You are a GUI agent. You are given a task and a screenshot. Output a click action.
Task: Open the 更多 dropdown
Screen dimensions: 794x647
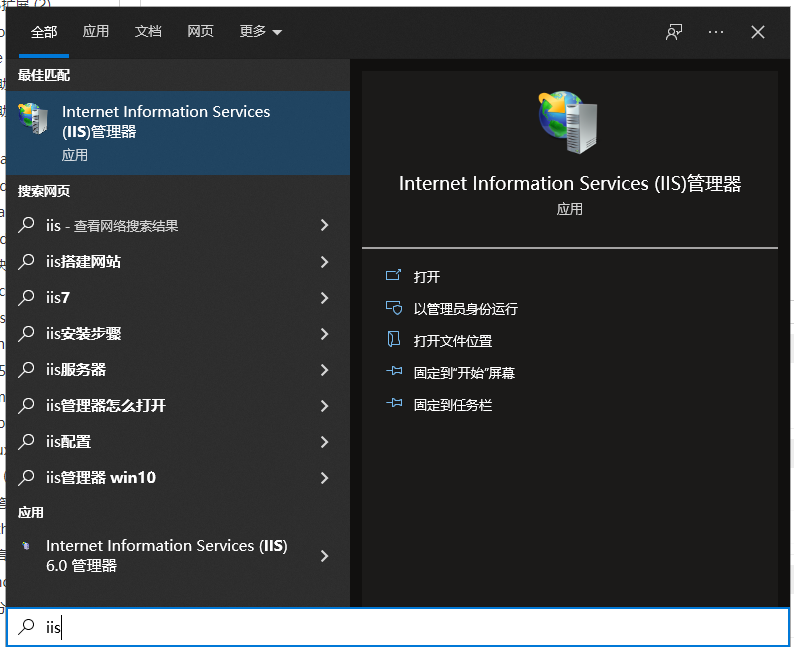click(260, 31)
